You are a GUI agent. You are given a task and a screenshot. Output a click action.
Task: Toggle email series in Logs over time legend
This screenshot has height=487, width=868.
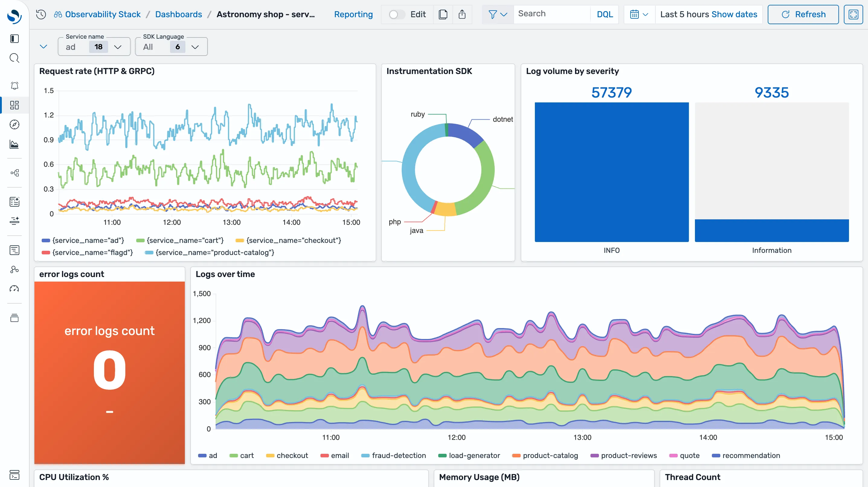point(335,455)
